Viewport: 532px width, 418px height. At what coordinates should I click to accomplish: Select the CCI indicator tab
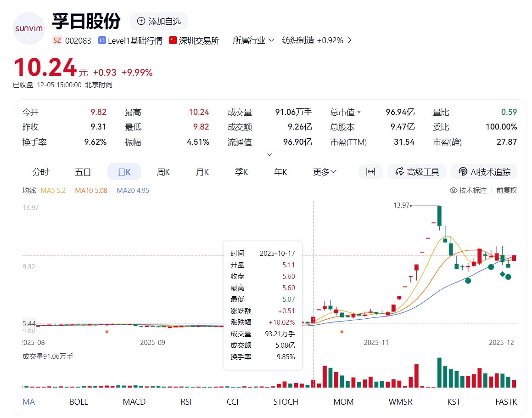232,402
